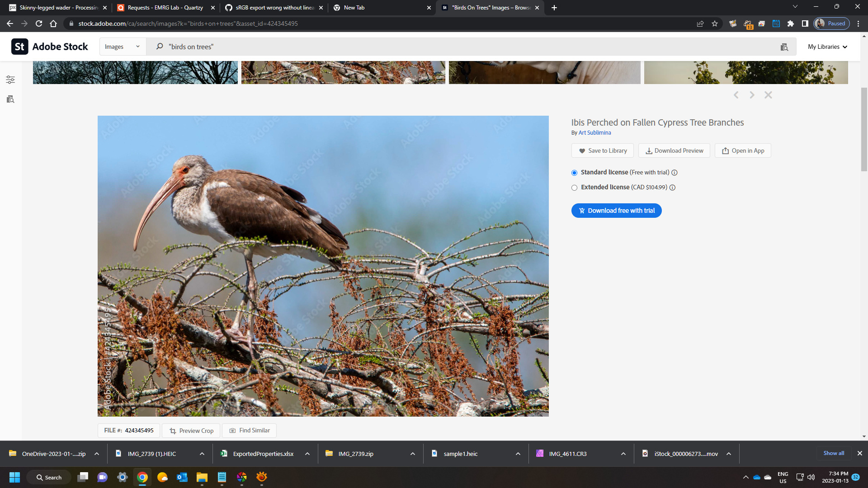Open the Art Sublimina author link
The image size is (868, 488).
pyautogui.click(x=594, y=133)
